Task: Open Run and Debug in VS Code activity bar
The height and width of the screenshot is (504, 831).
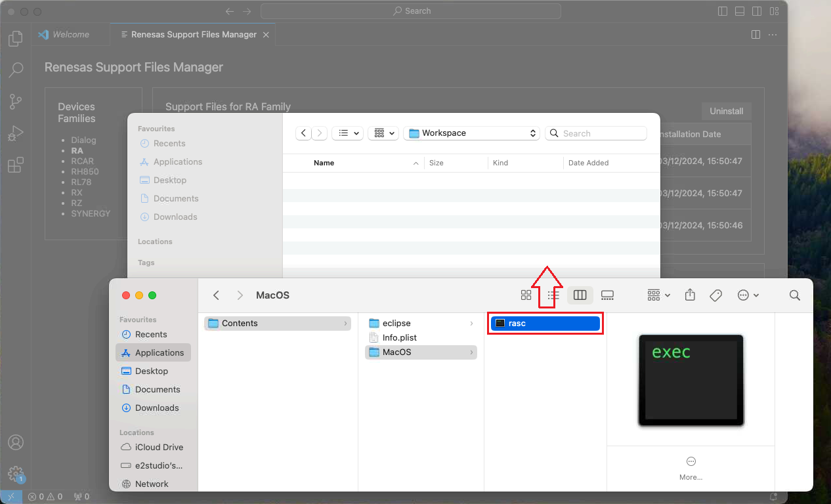Action: click(16, 133)
